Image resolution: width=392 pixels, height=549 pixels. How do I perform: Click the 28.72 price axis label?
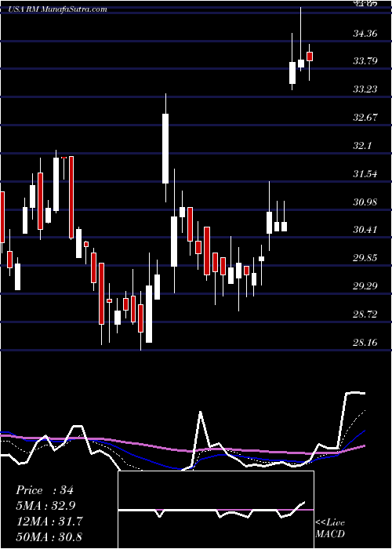click(365, 314)
